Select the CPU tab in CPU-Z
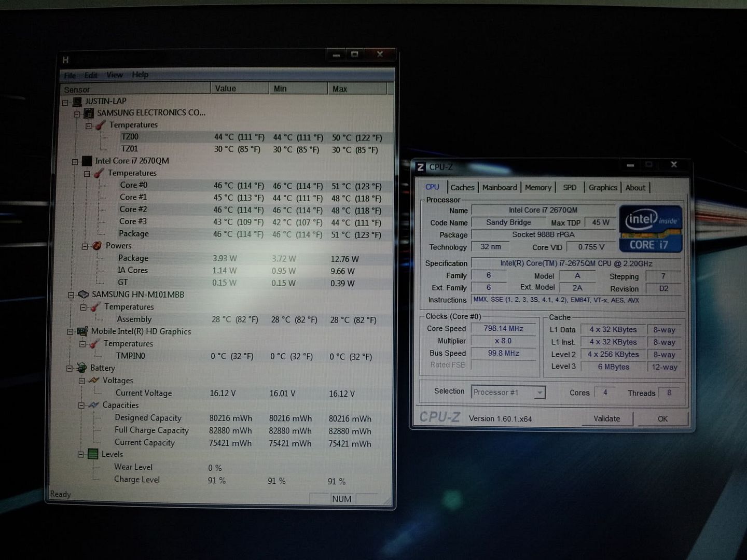 tap(432, 187)
